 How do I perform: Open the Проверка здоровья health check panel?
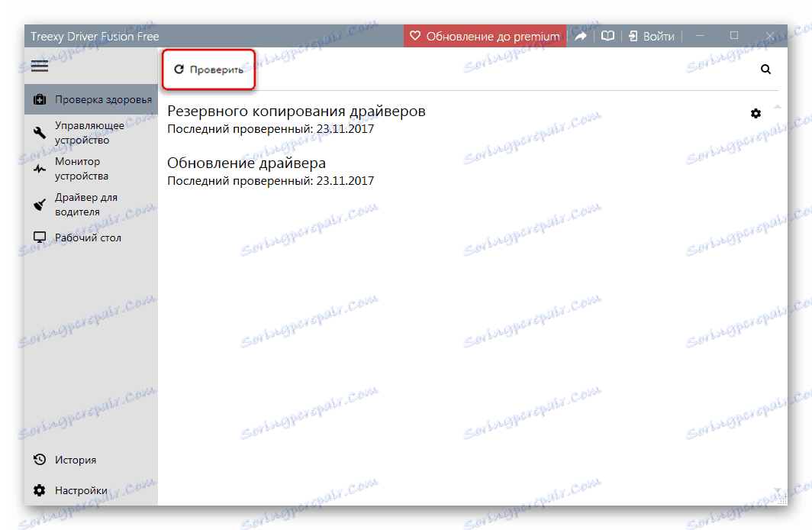click(86, 99)
